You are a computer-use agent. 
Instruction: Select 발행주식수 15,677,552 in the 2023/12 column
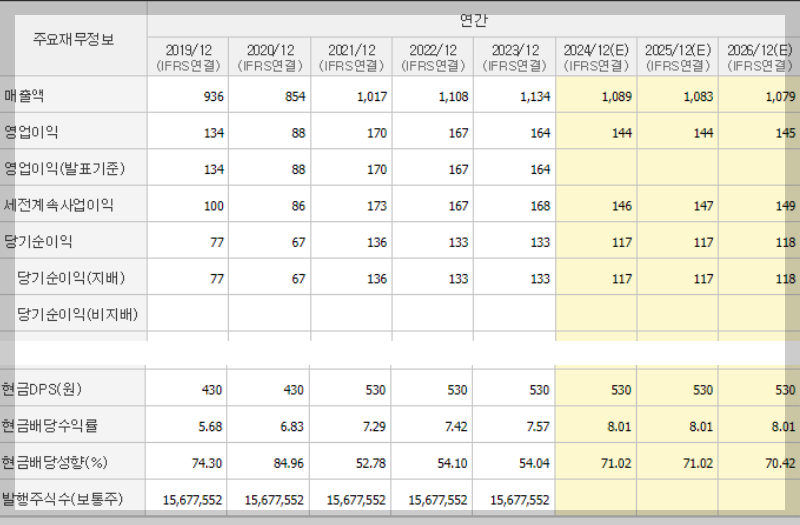520,500
